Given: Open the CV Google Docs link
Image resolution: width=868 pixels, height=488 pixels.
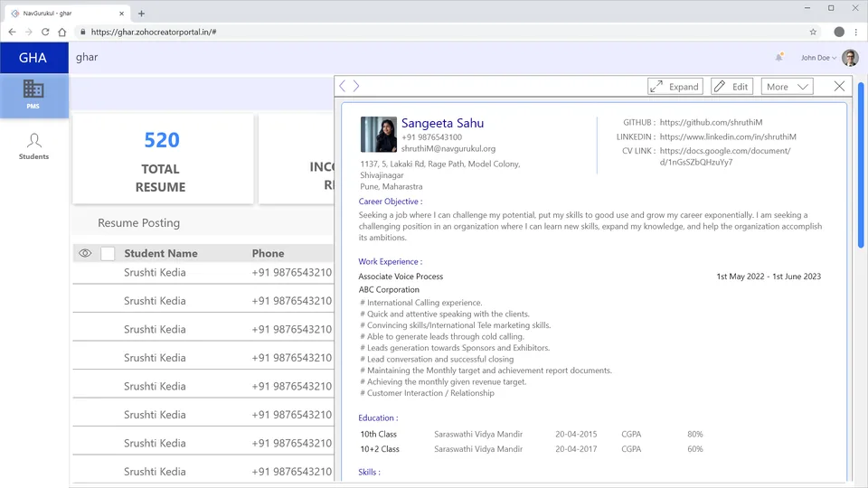Looking at the screenshot, I should (724, 156).
